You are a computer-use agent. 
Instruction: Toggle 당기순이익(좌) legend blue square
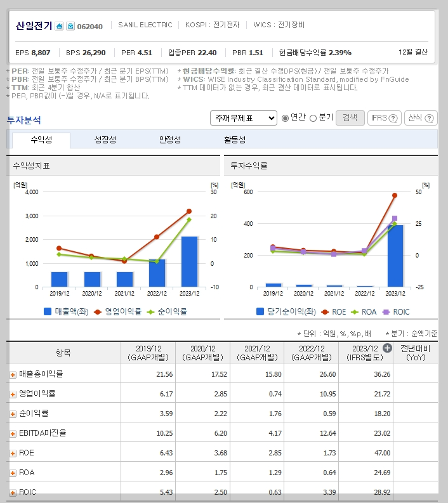point(260,311)
